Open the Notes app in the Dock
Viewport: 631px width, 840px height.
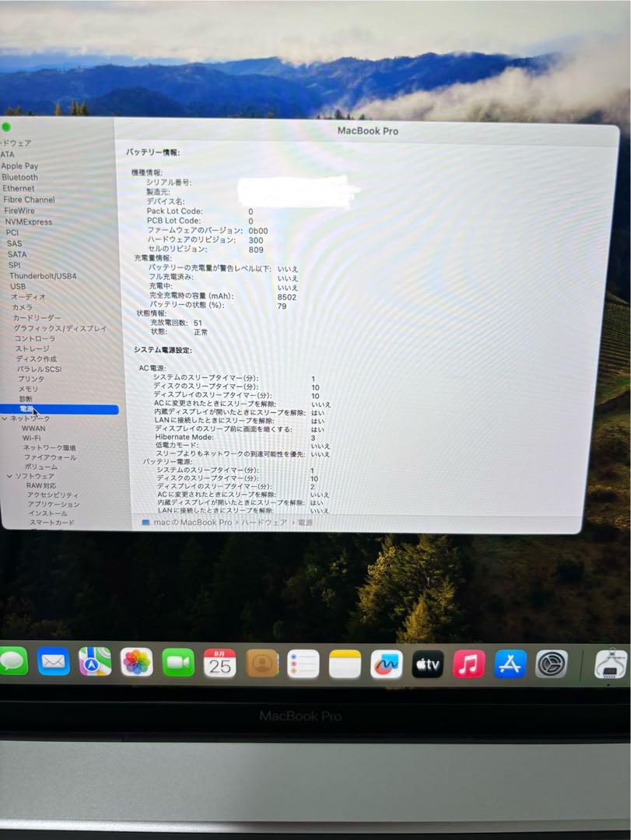[345, 664]
